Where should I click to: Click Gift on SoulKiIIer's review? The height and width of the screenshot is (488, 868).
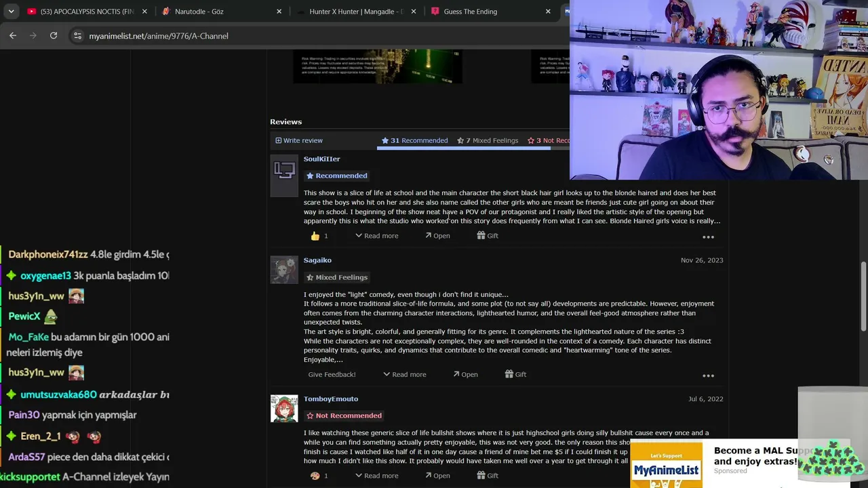pyautogui.click(x=488, y=236)
